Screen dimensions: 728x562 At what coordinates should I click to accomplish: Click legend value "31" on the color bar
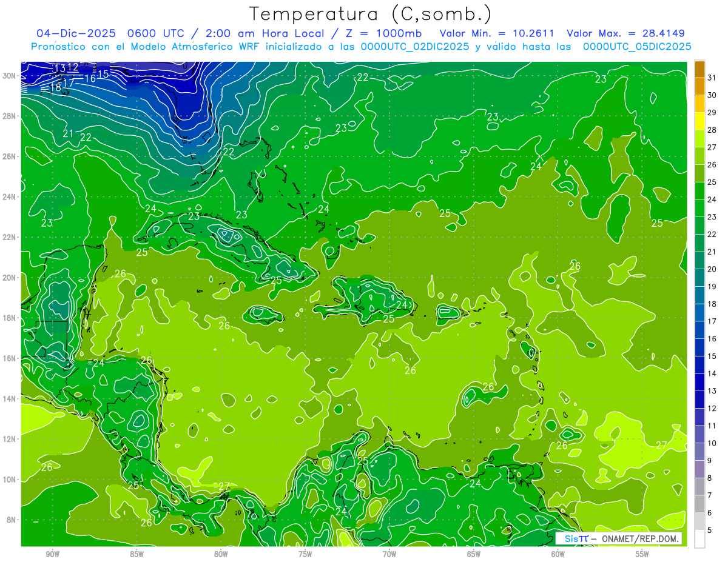pyautogui.click(x=712, y=78)
